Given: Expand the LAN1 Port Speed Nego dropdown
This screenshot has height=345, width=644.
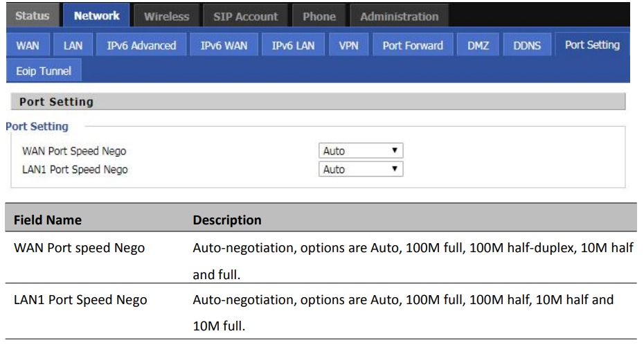Looking at the screenshot, I should coord(361,169).
